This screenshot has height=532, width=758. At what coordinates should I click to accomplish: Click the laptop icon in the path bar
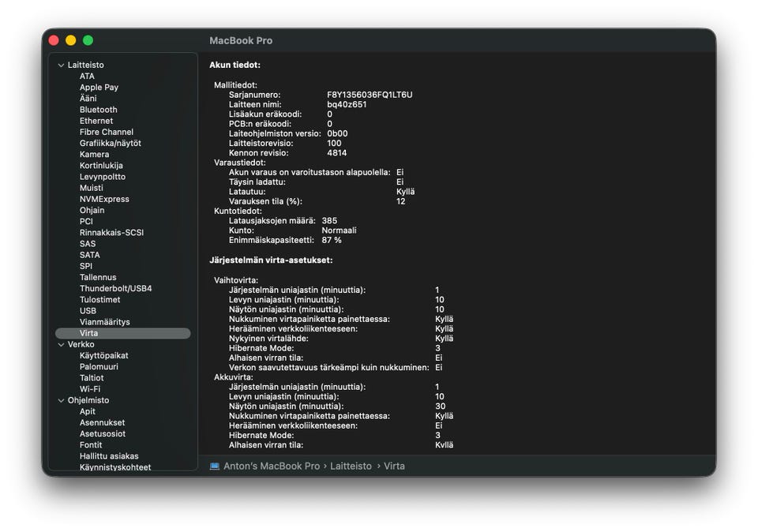coord(215,466)
